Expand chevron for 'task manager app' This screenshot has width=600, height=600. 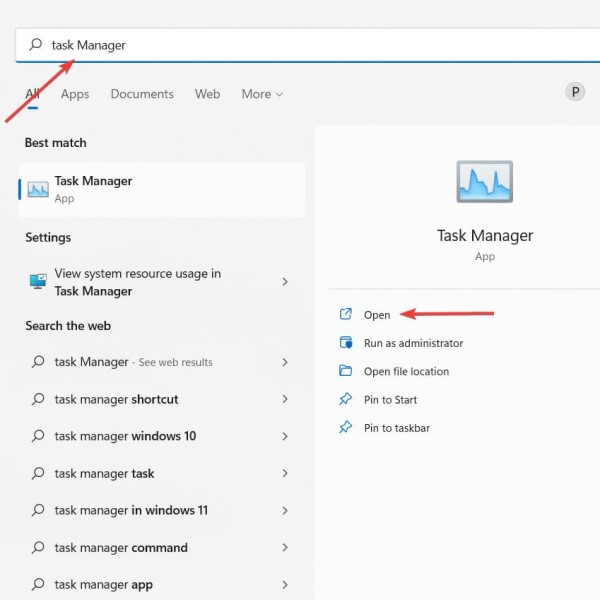coord(285,585)
